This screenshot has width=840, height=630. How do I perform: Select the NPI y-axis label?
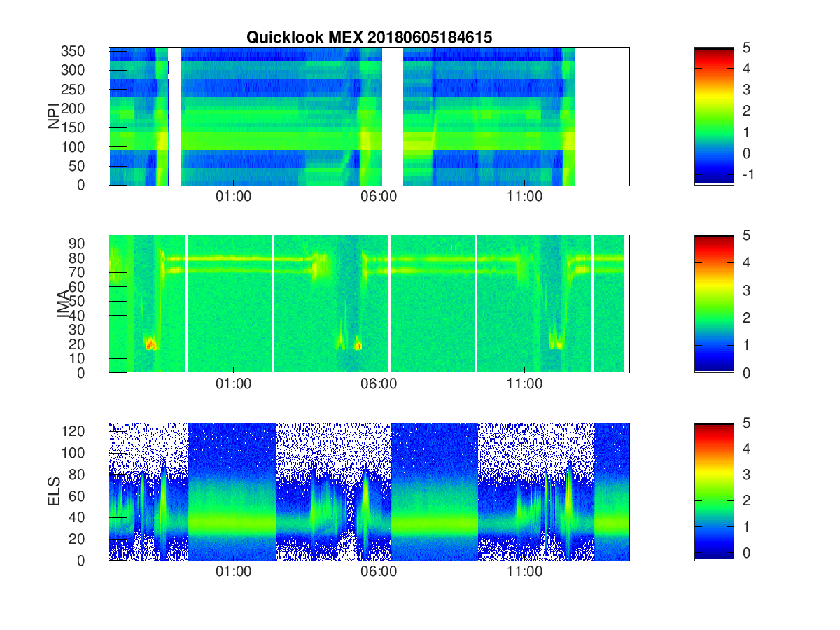[54, 116]
